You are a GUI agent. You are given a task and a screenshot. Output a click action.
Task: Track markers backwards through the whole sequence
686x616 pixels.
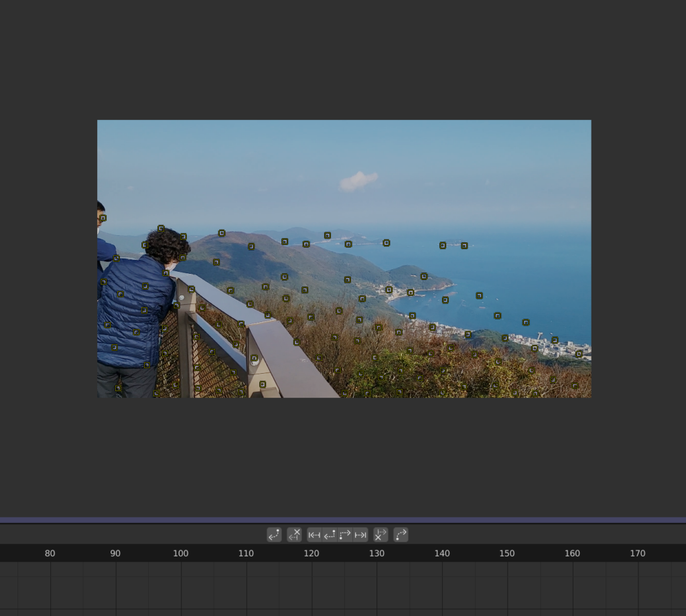pos(314,535)
